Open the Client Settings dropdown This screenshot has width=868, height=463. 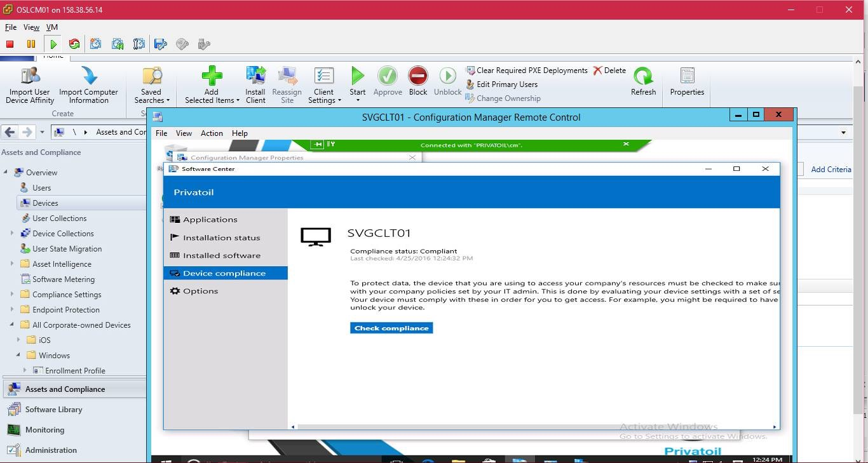click(x=324, y=86)
